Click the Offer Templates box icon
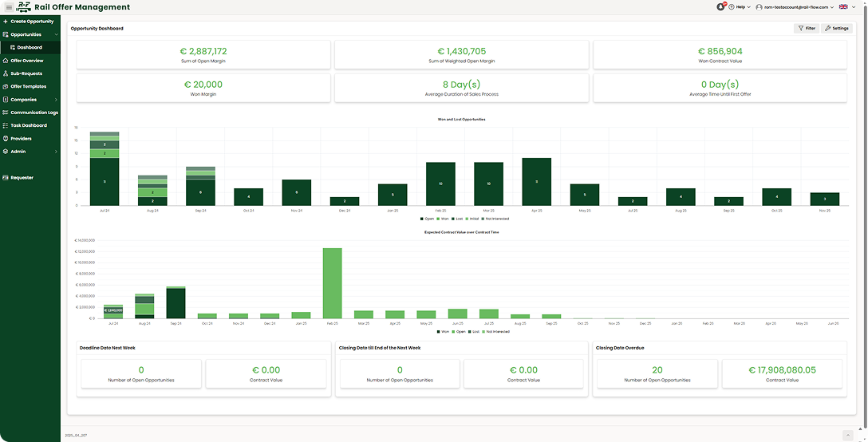Image resolution: width=868 pixels, height=442 pixels. [6, 86]
